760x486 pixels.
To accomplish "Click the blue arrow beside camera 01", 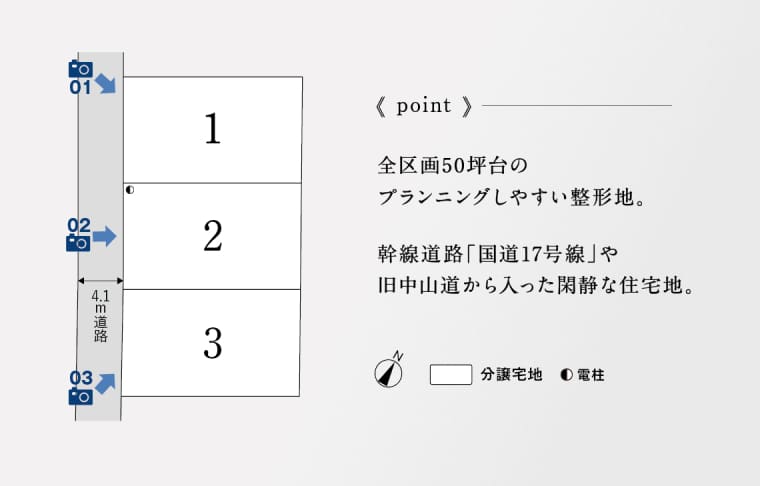I will click(x=106, y=83).
